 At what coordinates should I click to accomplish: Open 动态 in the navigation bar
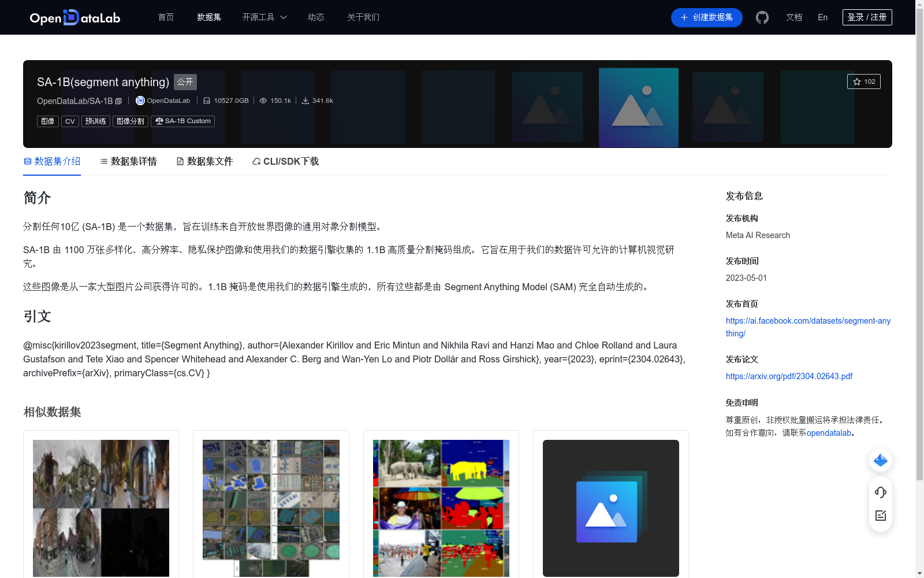[316, 17]
